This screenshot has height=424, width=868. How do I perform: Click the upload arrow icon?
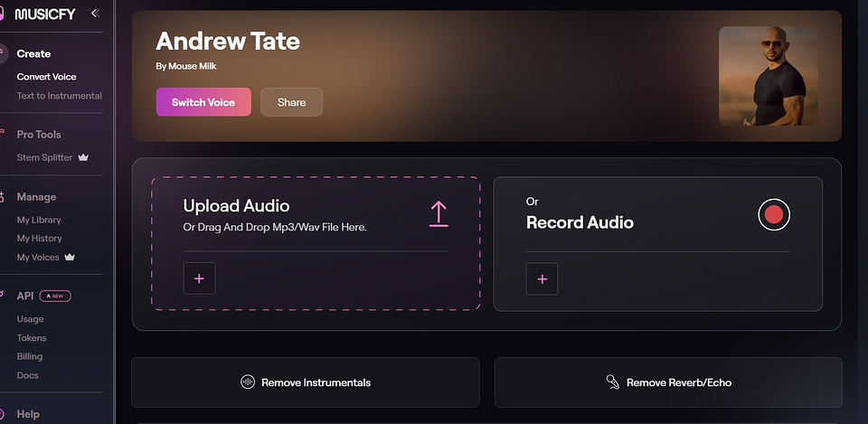(x=439, y=213)
